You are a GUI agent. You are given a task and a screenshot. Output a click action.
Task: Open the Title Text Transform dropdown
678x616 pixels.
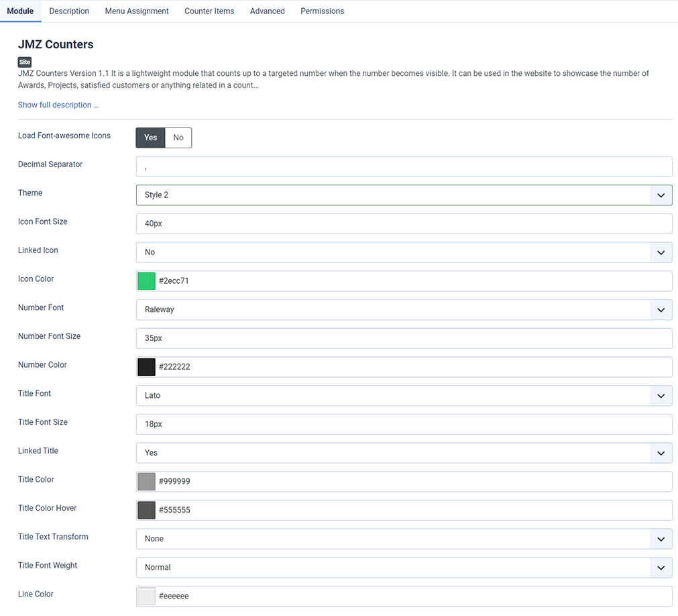tap(404, 539)
